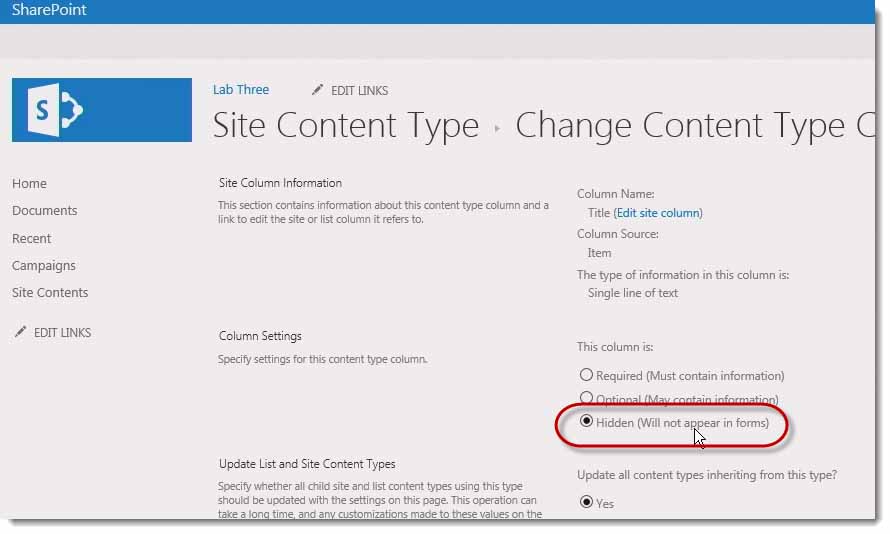890x534 pixels.
Task: Click the top EDIT LINKS text
Action: click(359, 91)
